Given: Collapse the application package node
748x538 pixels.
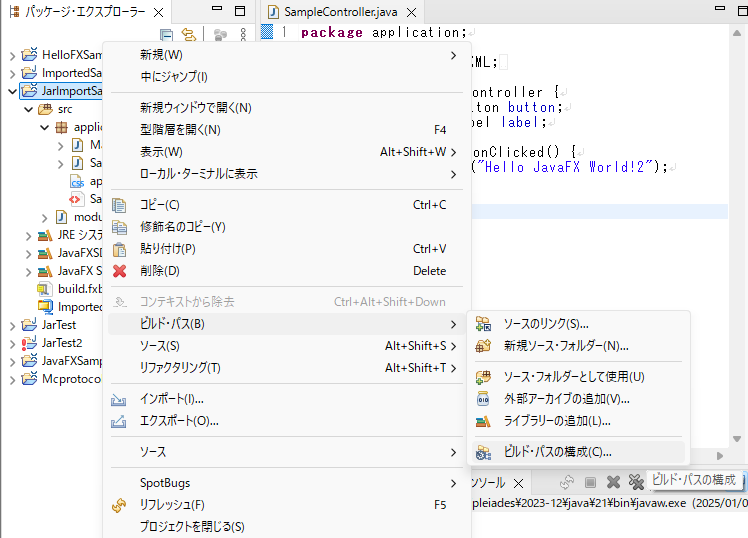Looking at the screenshot, I should click(45, 127).
